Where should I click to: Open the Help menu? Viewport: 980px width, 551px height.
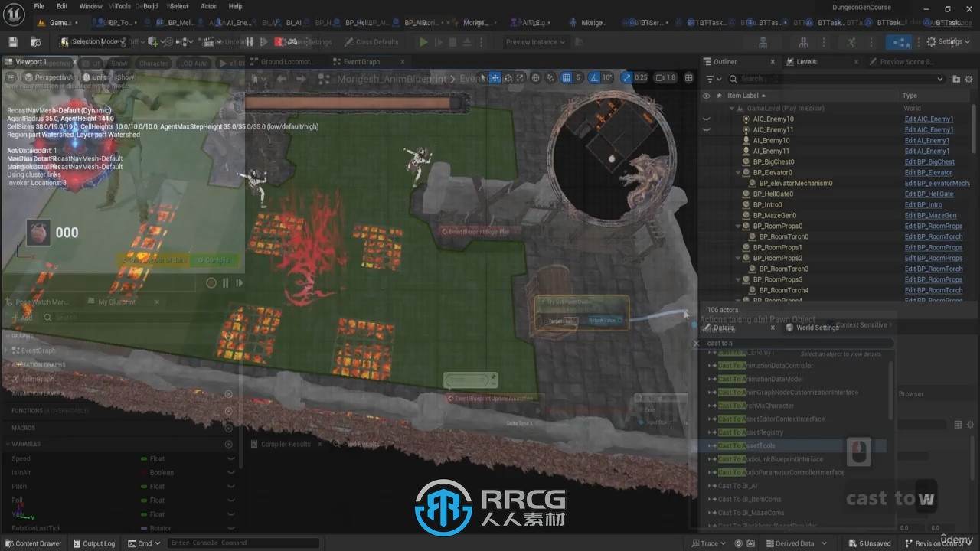tap(236, 6)
